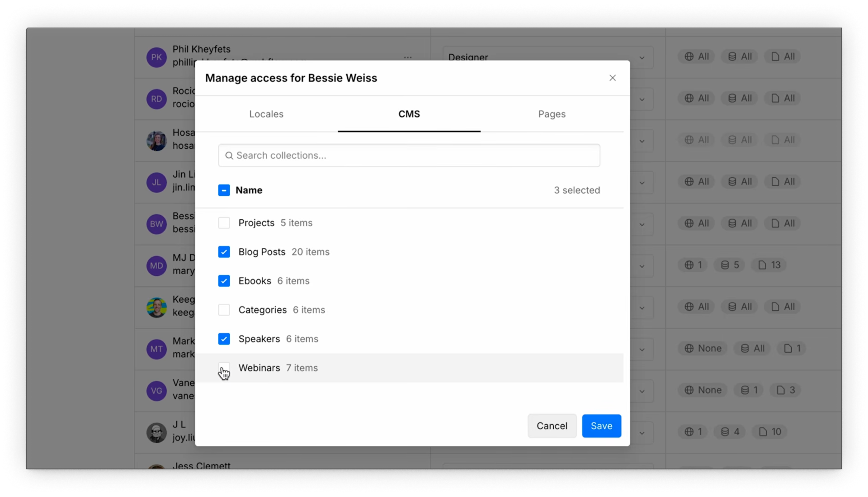The width and height of the screenshot is (868, 497).
Task: Click the 'Projects' collection name
Action: coord(256,223)
